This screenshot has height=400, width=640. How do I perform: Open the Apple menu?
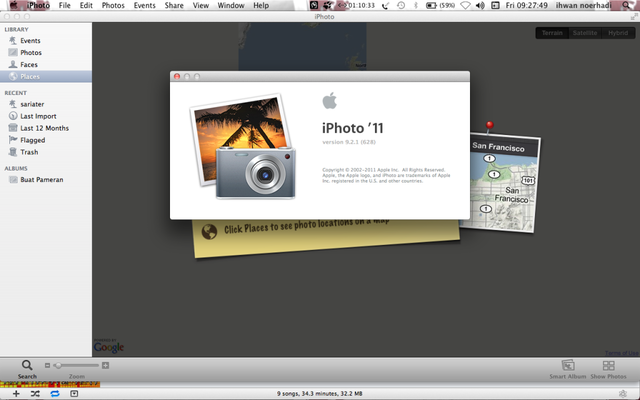(13, 5)
